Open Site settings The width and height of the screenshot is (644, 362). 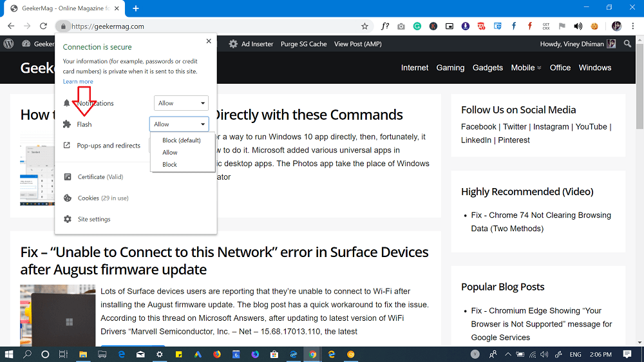pyautogui.click(x=94, y=219)
